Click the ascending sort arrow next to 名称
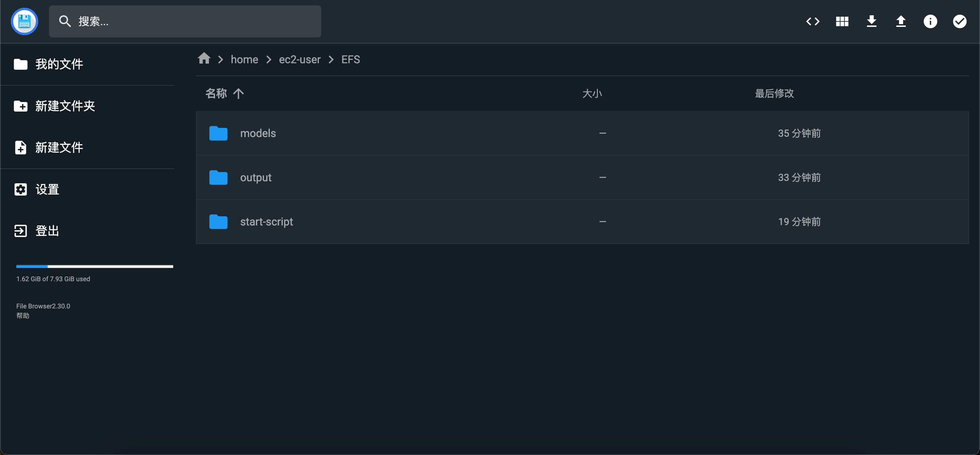980x455 pixels. pyautogui.click(x=238, y=94)
